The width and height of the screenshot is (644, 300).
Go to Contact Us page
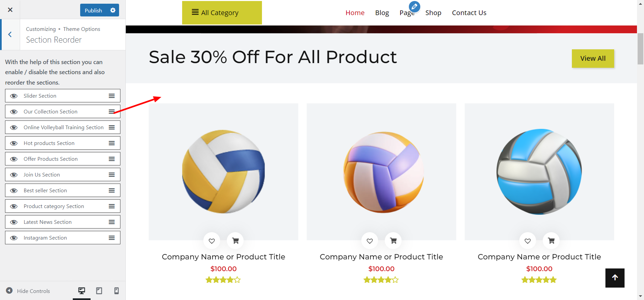click(x=469, y=13)
